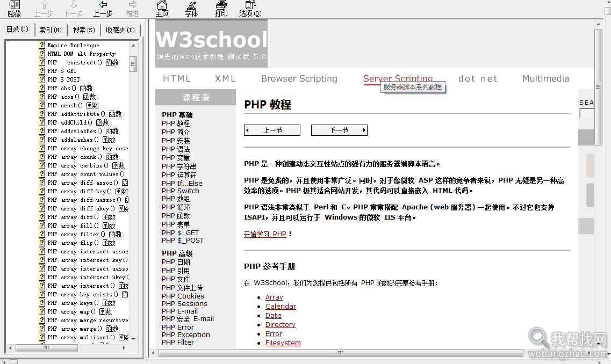Open the Directory reference link
Image resolution: width=611 pixels, height=364 pixels.
point(280,325)
